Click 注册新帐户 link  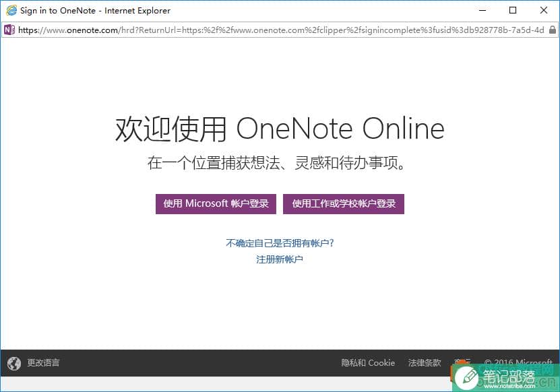280,259
